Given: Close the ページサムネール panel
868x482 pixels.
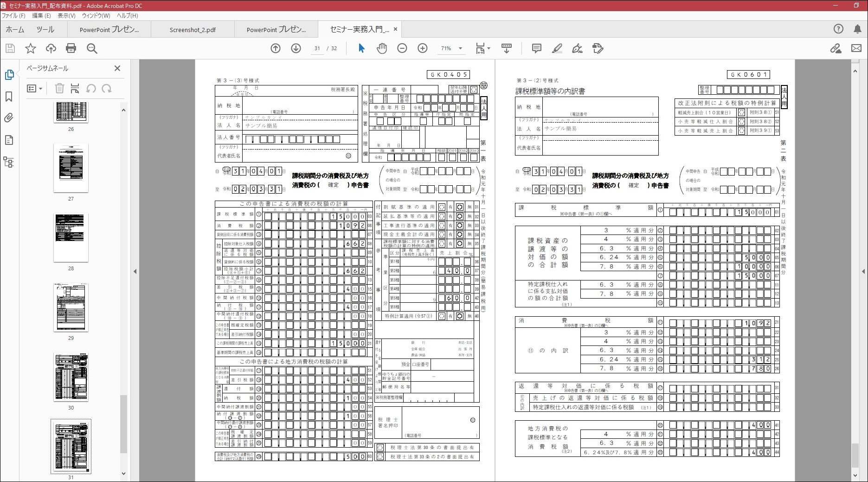Looking at the screenshot, I should (117, 68).
